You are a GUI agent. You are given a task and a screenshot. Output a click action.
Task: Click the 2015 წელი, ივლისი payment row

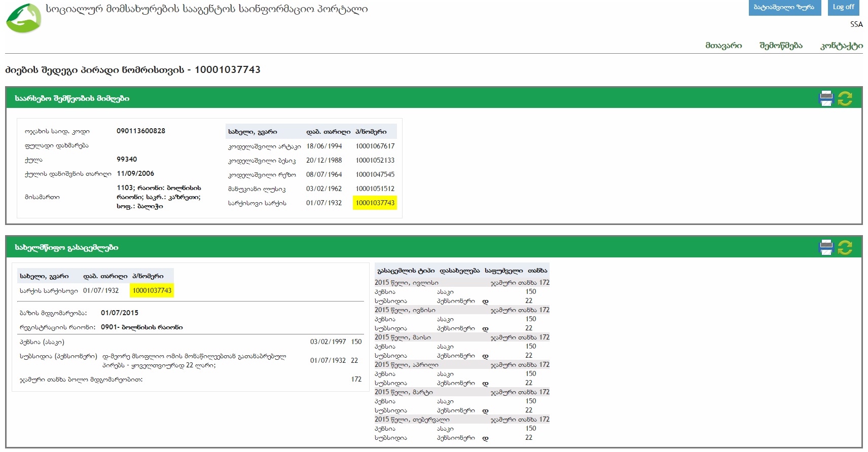tap(407, 283)
